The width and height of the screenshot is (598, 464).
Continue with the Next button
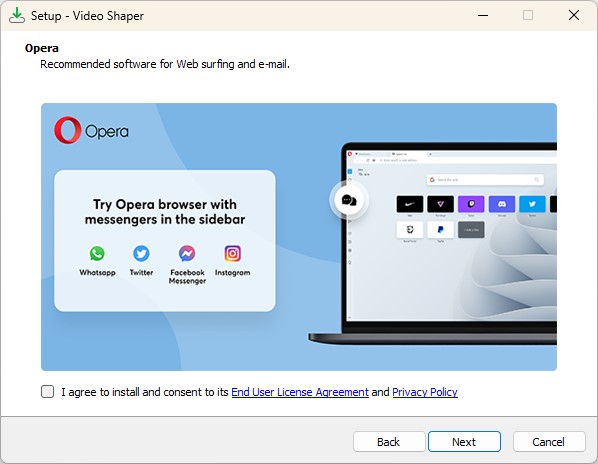pos(464,442)
